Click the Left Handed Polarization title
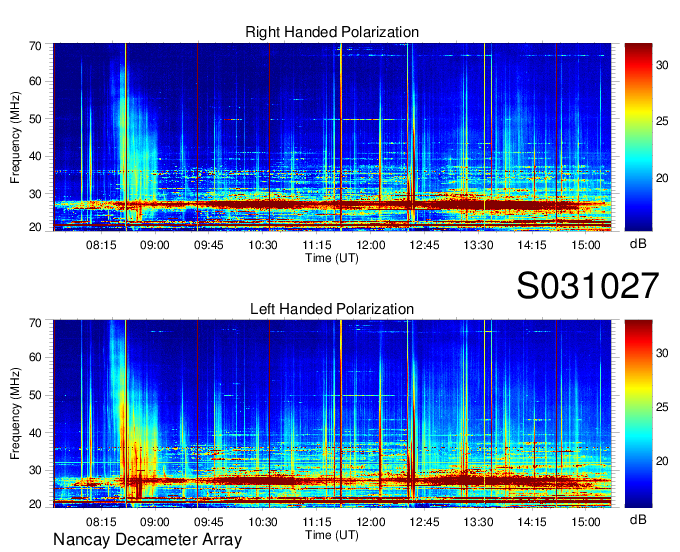Viewport: 680px width, 552px height. tap(332, 309)
